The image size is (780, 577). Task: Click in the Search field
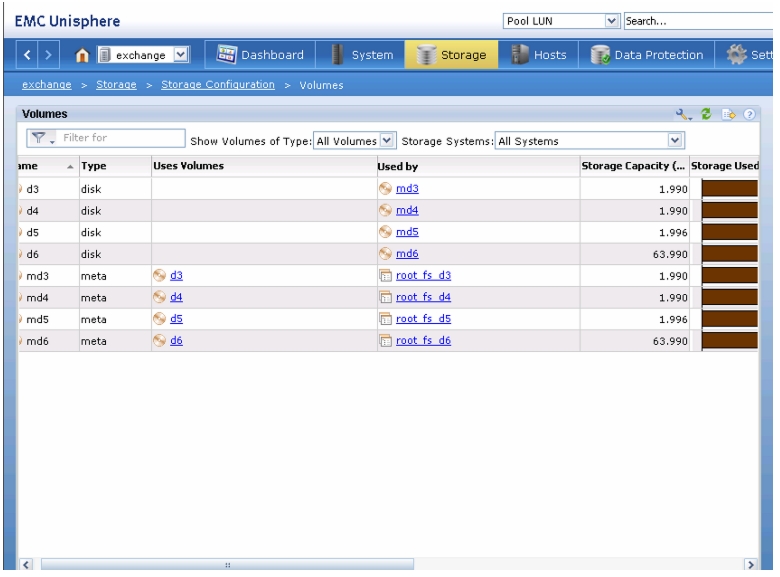[x=698, y=21]
